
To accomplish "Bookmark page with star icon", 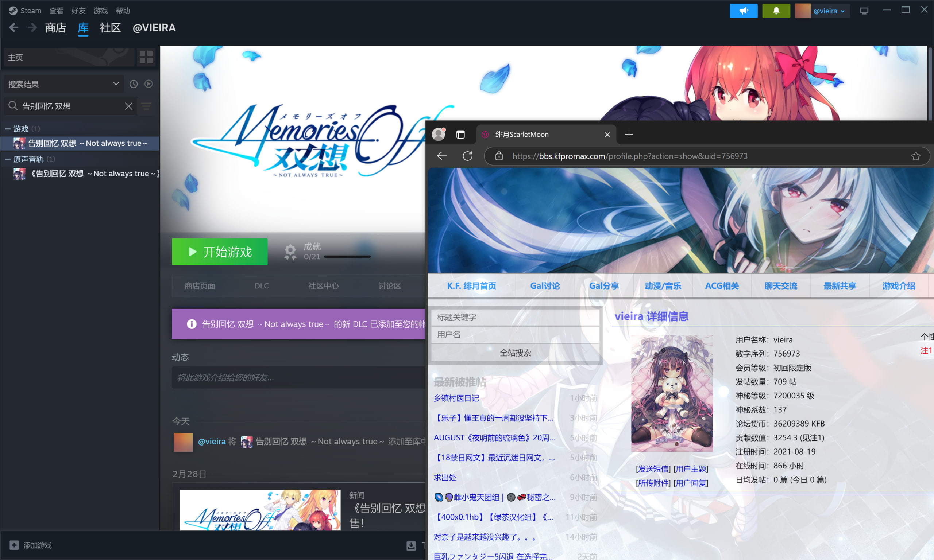I will 915,156.
